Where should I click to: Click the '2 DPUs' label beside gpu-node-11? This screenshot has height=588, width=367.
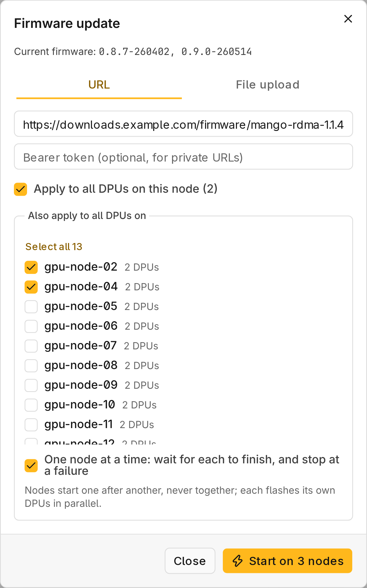coord(137,425)
